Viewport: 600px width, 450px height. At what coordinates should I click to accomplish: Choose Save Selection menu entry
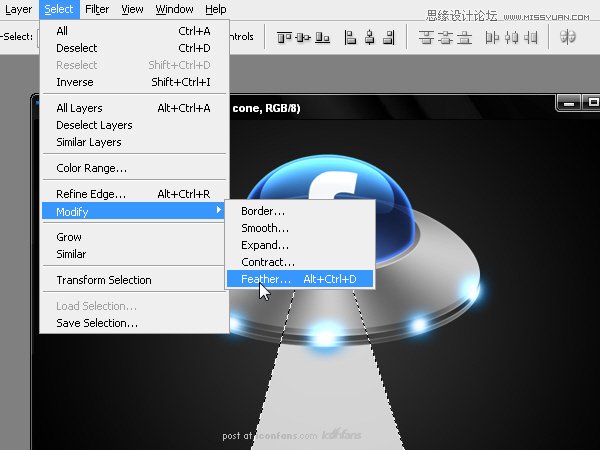click(97, 323)
